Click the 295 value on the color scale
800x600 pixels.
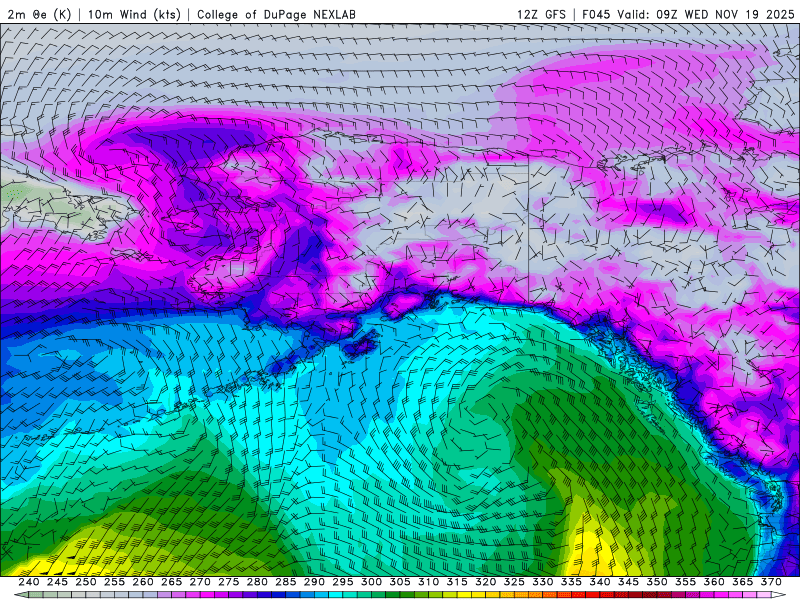[x=343, y=582]
